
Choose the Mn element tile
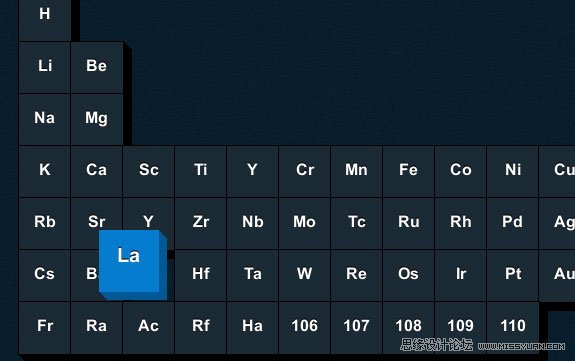357,171
